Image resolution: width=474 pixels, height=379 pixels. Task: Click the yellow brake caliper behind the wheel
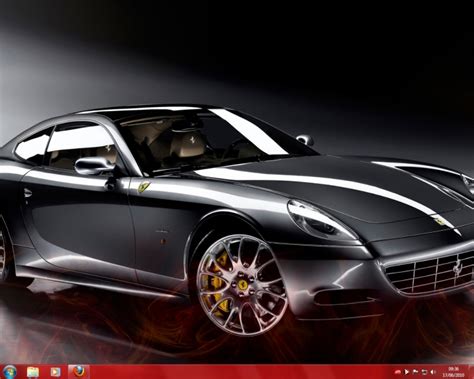(x=219, y=283)
